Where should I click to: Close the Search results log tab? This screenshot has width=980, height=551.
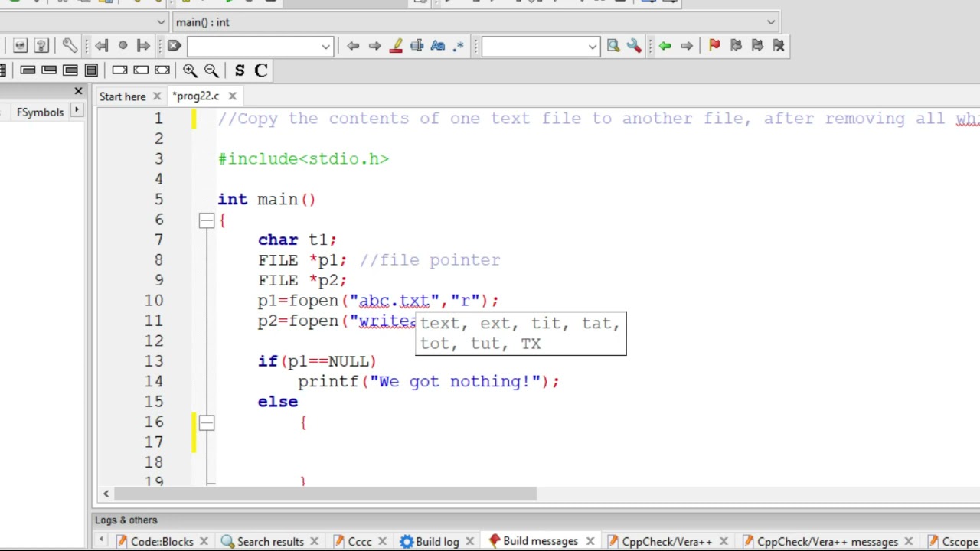314,542
